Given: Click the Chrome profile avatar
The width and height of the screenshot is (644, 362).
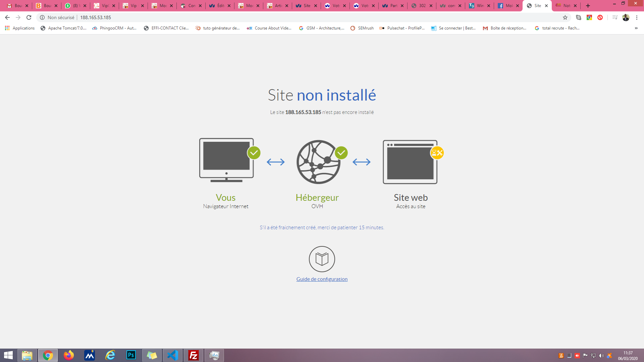Looking at the screenshot, I should (626, 17).
